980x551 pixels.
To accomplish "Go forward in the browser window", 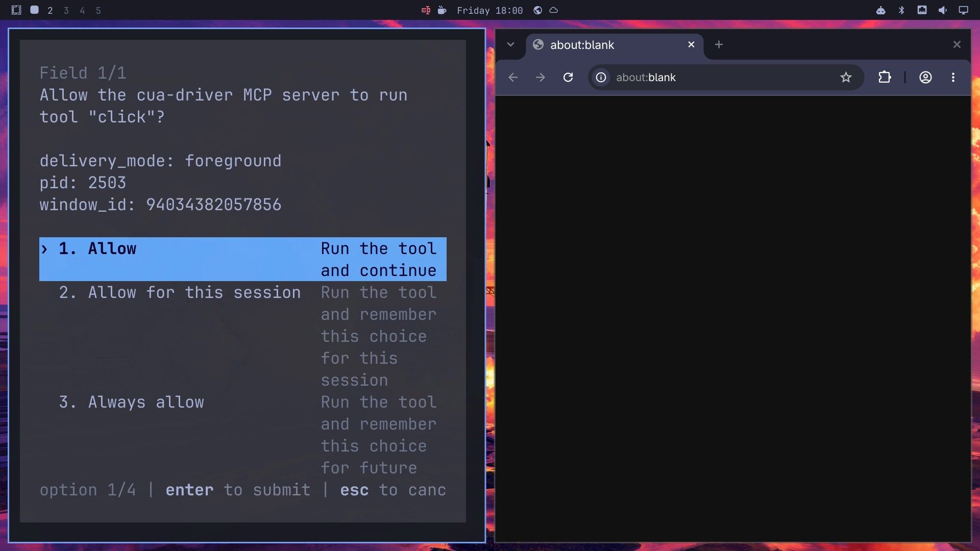I will click(x=540, y=77).
